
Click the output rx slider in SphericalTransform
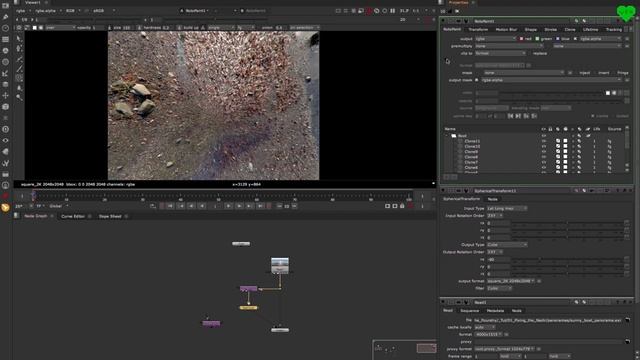567,260
